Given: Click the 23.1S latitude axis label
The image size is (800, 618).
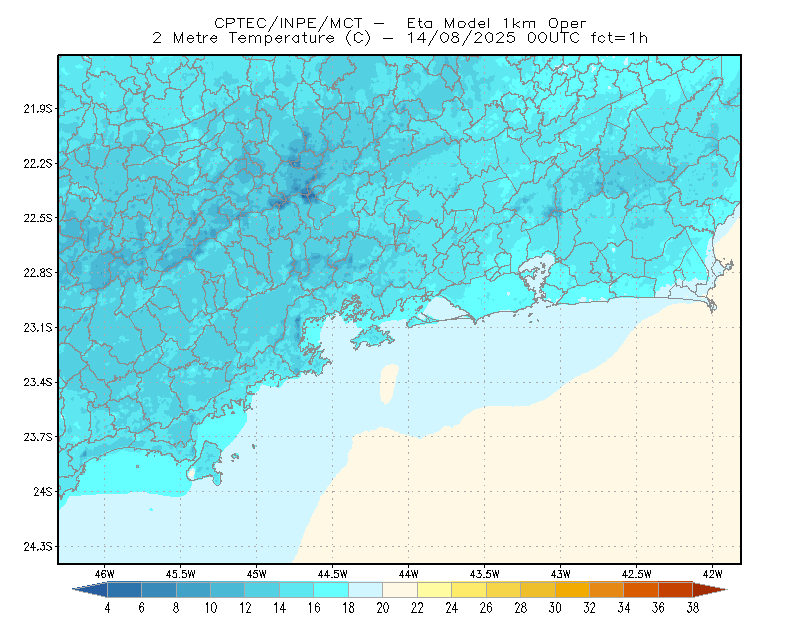Looking at the screenshot, I should click(x=38, y=327).
